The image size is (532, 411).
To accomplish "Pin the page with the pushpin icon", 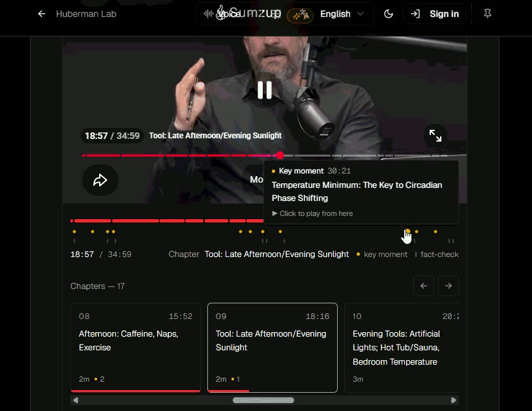I will coord(488,14).
